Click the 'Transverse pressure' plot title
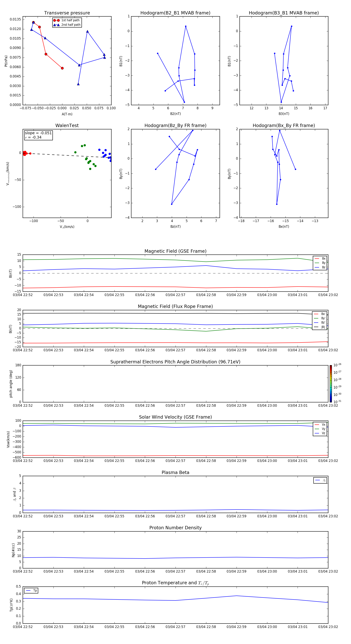This screenshot has height=644, width=351. pos(67,13)
